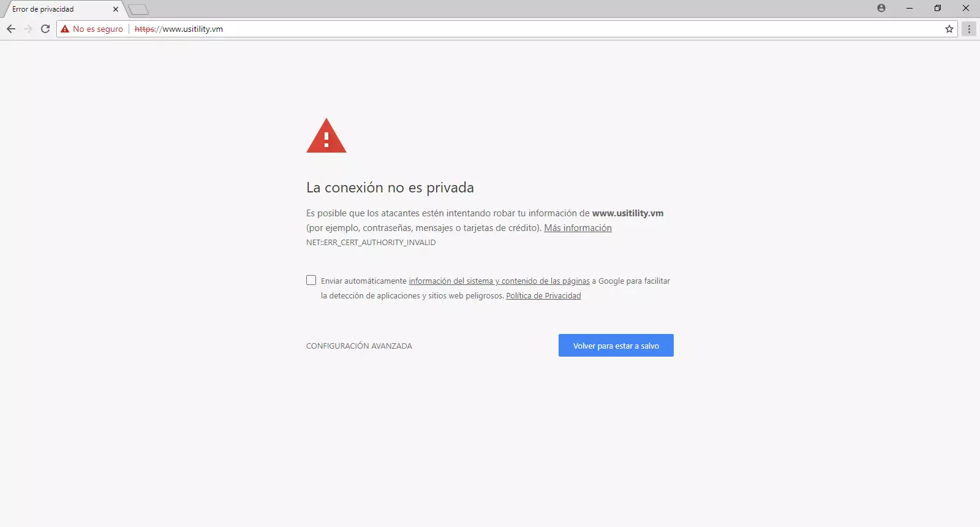980x527 pixels.
Task: Bookmark this page with the star icon
Action: point(949,29)
